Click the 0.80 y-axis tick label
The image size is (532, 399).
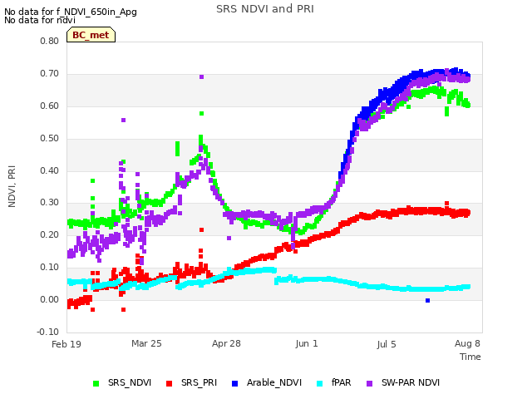[x=50, y=41]
